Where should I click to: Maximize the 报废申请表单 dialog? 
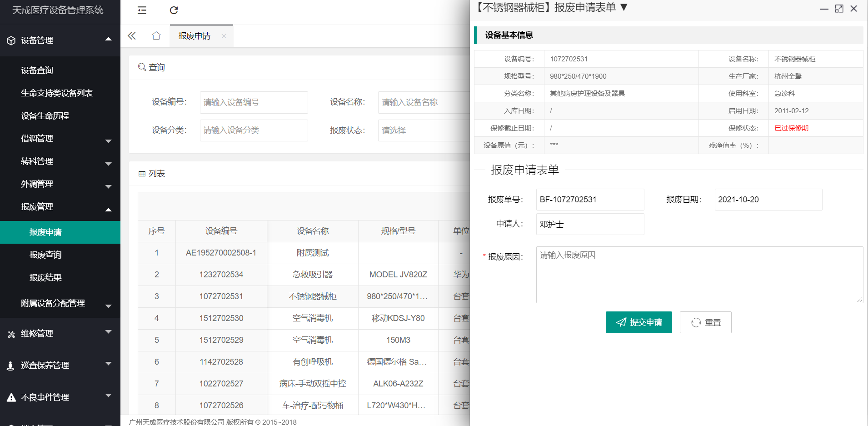coord(839,9)
